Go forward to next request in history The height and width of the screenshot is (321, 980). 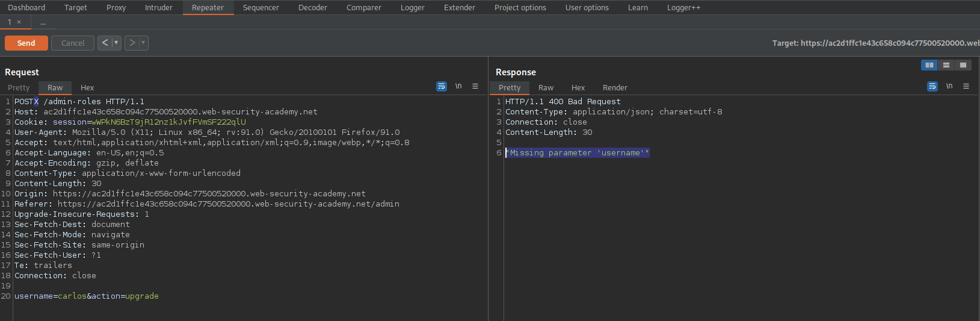(132, 43)
